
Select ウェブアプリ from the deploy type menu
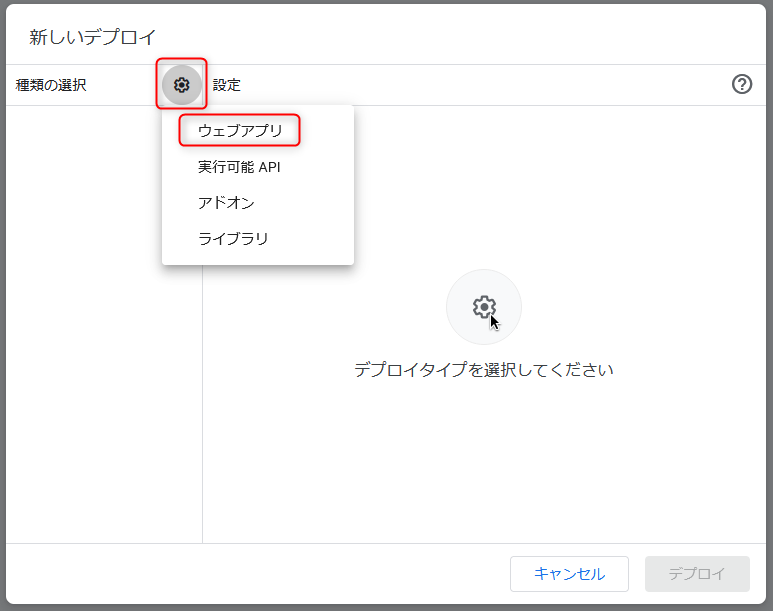point(240,130)
